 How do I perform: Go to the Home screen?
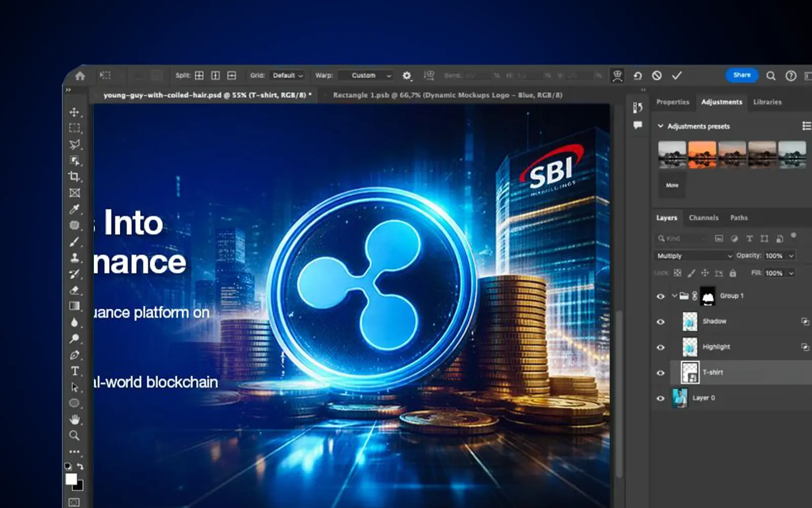click(x=80, y=76)
